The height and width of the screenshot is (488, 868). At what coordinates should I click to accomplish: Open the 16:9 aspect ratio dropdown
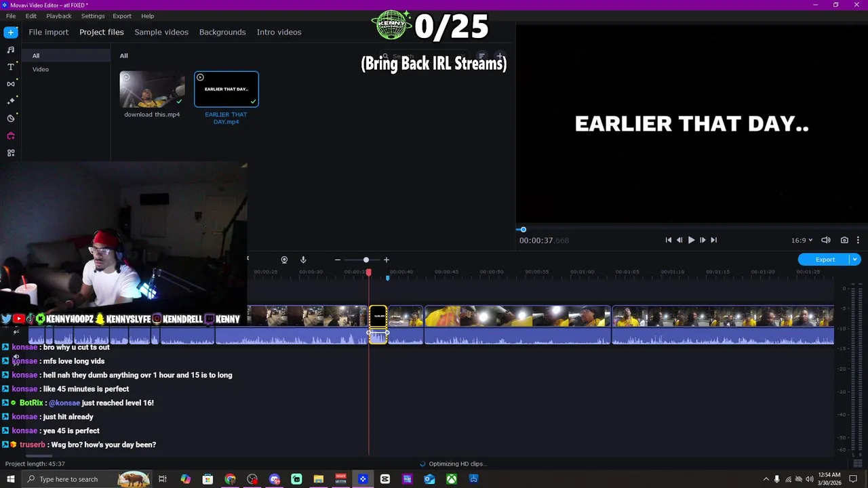tap(802, 240)
